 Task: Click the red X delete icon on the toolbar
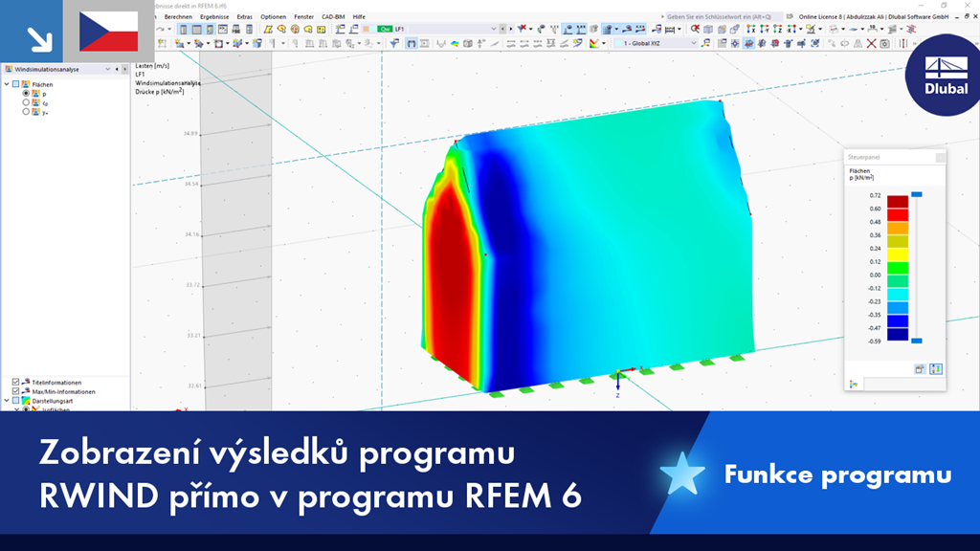(871, 44)
